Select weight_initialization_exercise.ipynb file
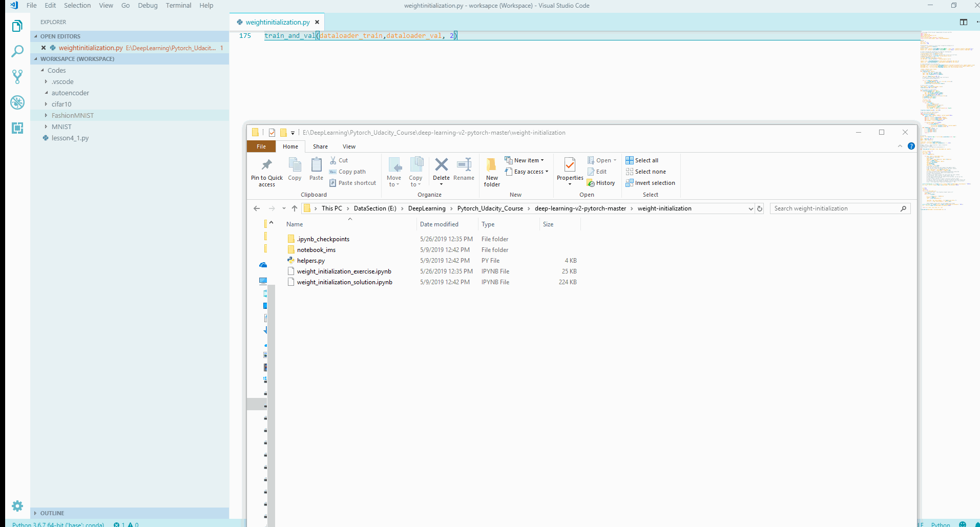The image size is (980, 527). coord(344,271)
